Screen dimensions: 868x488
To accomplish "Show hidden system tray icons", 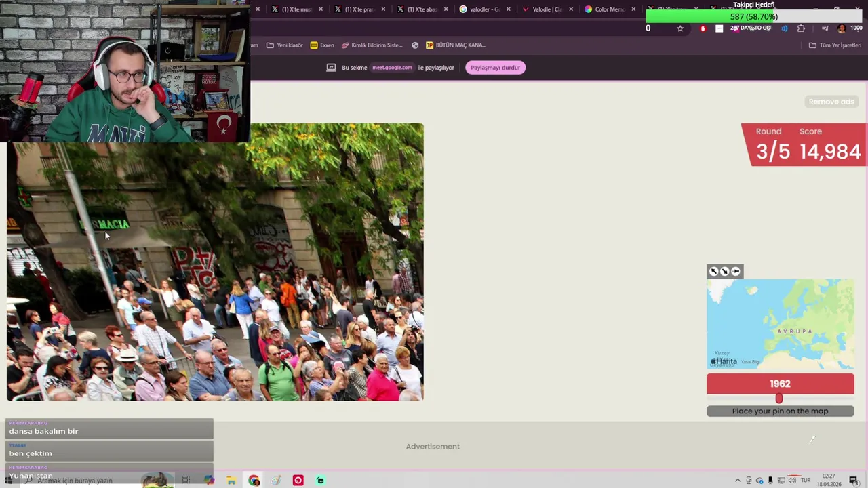I will point(738,481).
